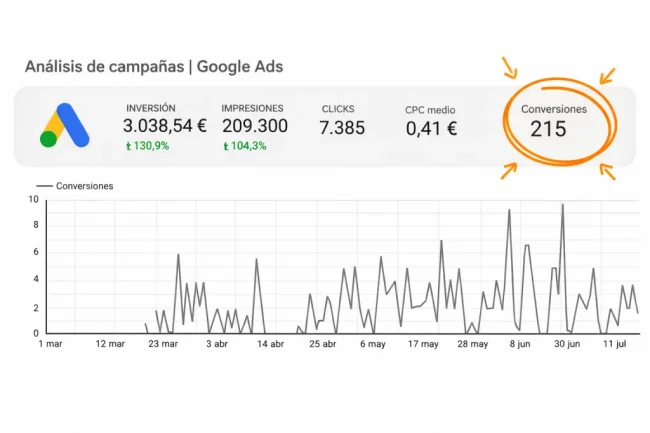Click the 11 jul axis label
Screen dimensions: 650x433
614,344
